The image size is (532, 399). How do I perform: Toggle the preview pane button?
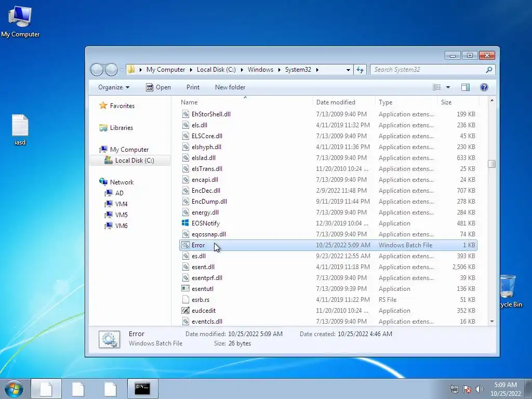pos(465,87)
